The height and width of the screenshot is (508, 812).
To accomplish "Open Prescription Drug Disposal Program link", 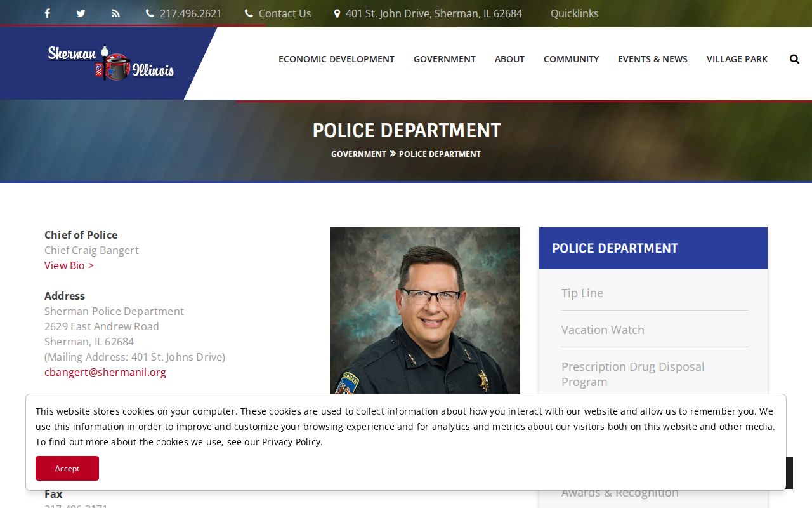I will coord(632,374).
